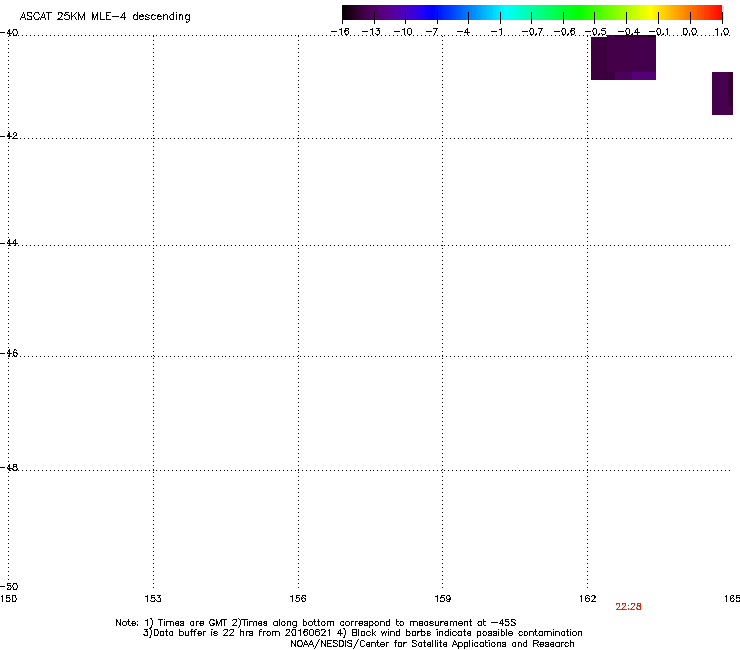Image resolution: width=740 pixels, height=650 pixels.
Task: Click the large dark purple data block near longitude 162
Action: 623,58
